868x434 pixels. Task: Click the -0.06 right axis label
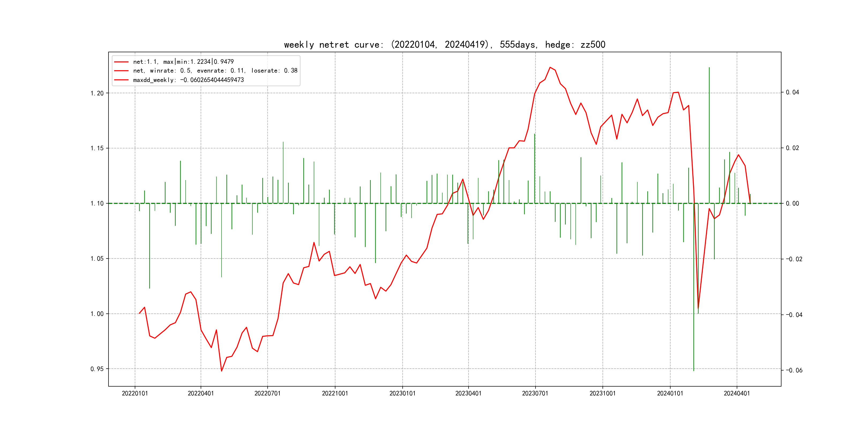794,370
